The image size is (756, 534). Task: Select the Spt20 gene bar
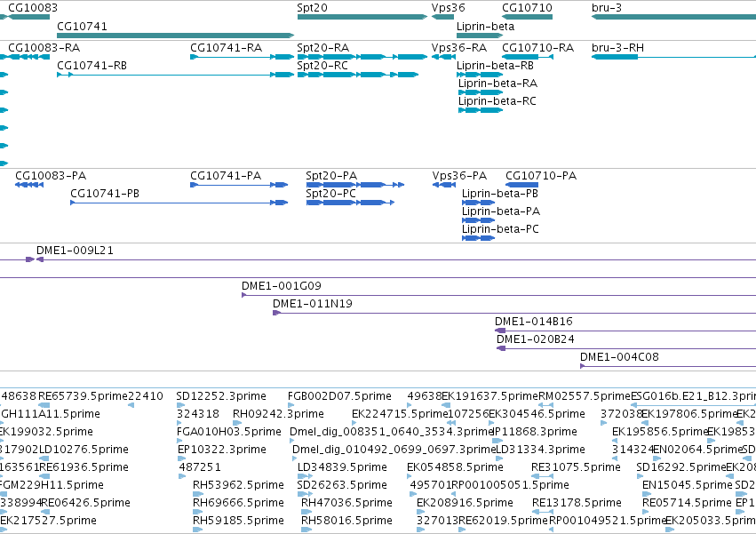[362, 17]
